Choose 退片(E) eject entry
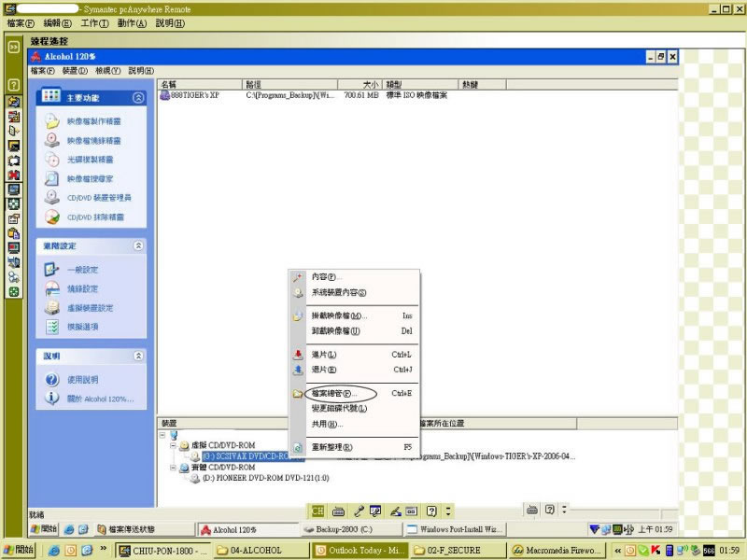Image resolution: width=747 pixels, height=560 pixels. tap(354, 370)
